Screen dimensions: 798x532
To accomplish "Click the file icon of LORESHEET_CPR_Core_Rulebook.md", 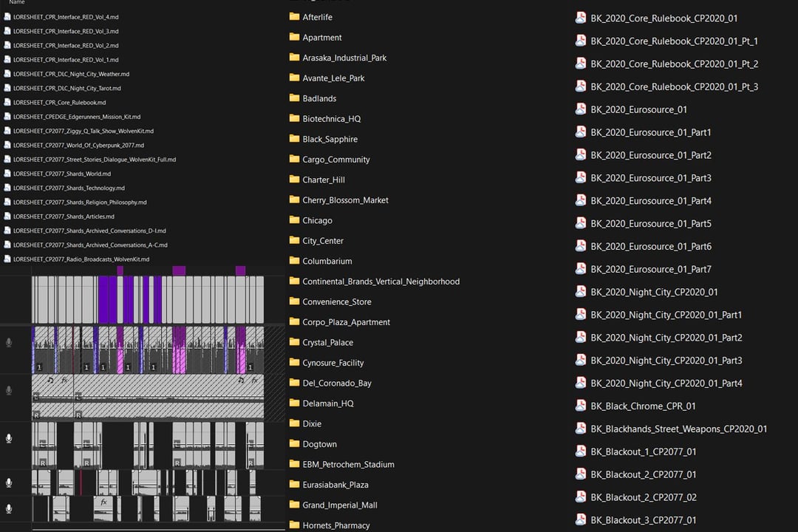I will pos(7,103).
